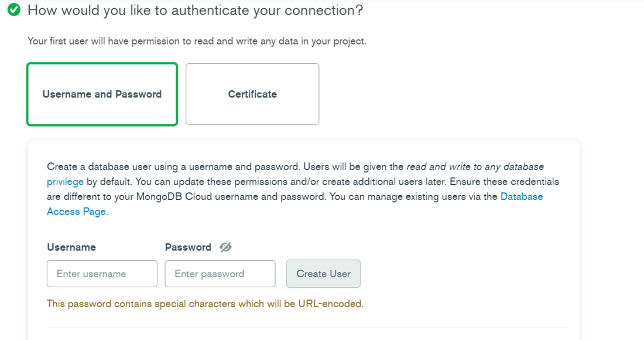Switch to Certificate authentication
Image resolution: width=644 pixels, height=340 pixels.
pos(252,94)
